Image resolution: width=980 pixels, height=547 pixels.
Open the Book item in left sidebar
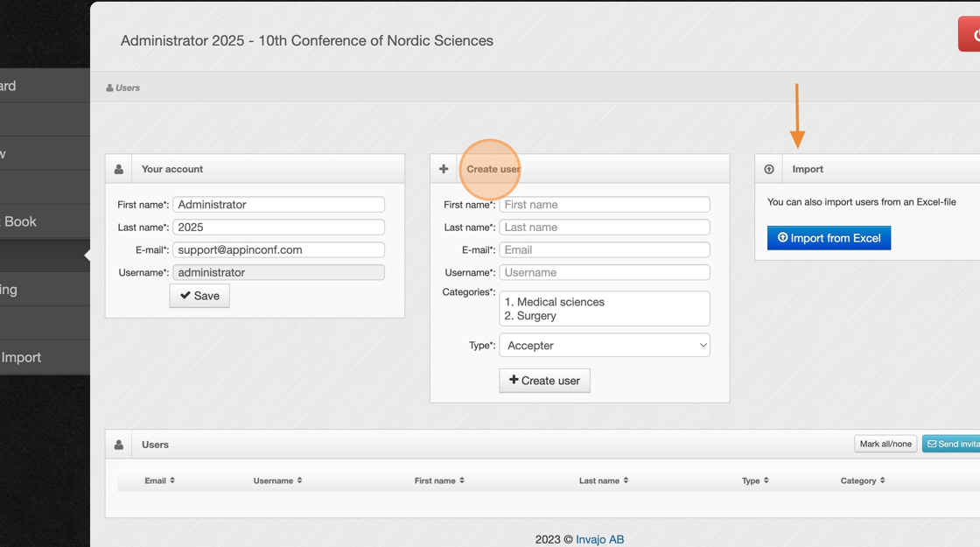[x=21, y=221]
